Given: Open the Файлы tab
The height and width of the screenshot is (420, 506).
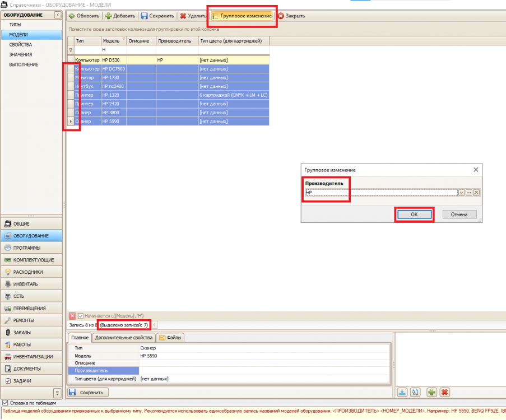Looking at the screenshot, I should (170, 338).
